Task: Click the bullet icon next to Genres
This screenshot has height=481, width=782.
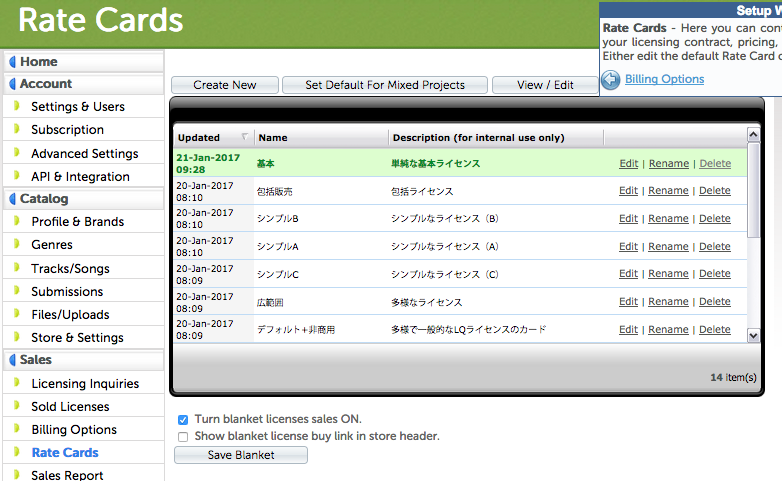Action: pos(17,244)
